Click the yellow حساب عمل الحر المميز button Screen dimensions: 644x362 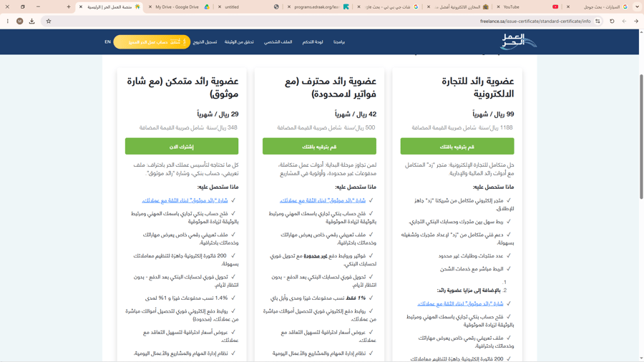(152, 42)
